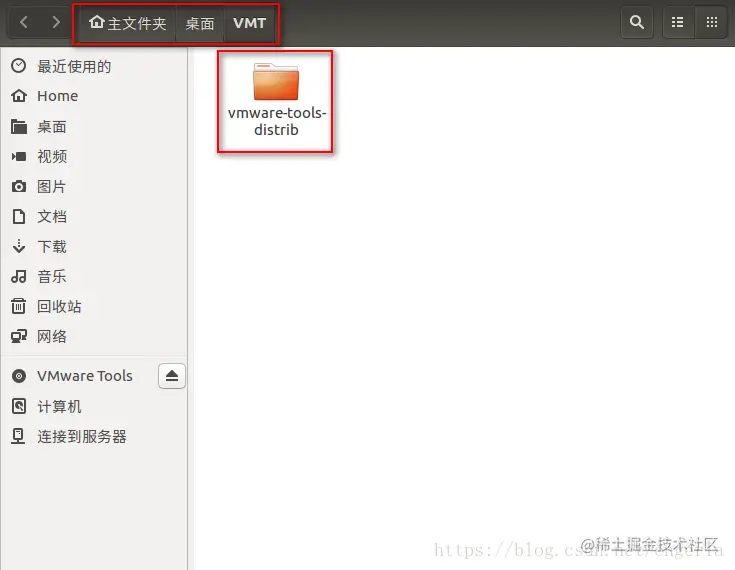The width and height of the screenshot is (735, 570).
Task: Open 视频 in the sidebar
Action: click(x=94, y=157)
